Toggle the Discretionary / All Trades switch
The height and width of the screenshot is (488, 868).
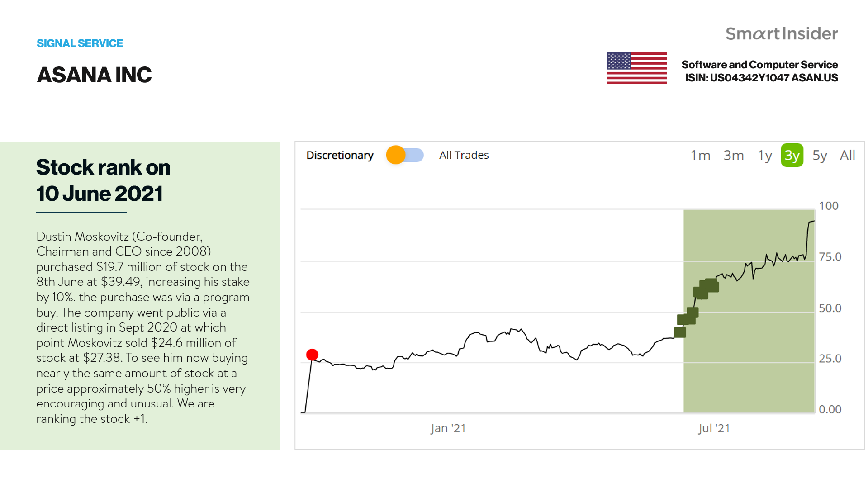(404, 155)
